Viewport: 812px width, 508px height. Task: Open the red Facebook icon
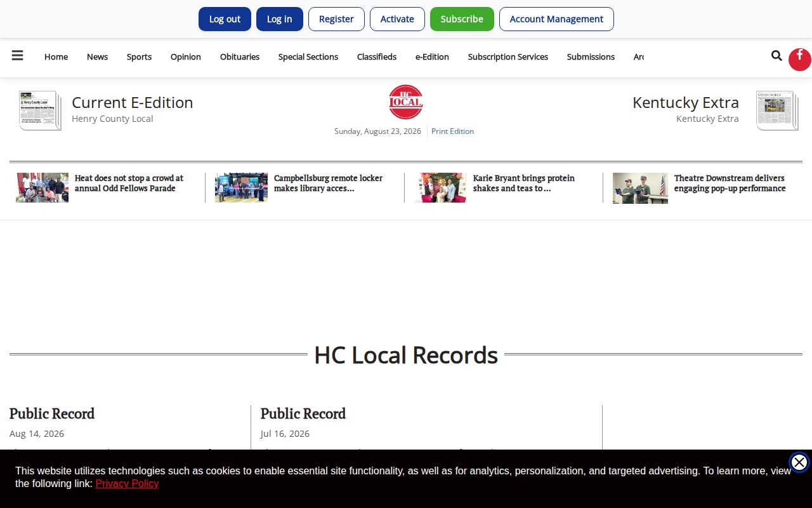799,59
